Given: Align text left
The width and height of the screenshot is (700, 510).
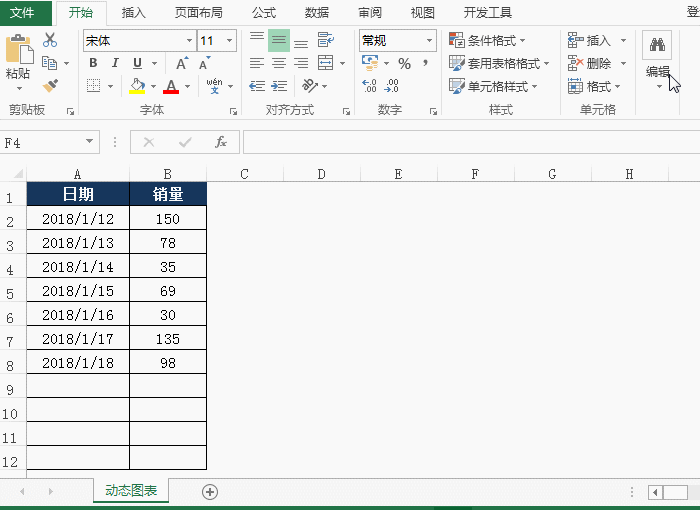Looking at the screenshot, I should tap(257, 63).
